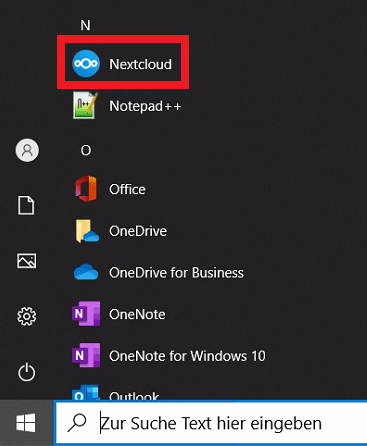Open the Outlook icon at list bottom
The height and width of the screenshot is (446, 367).
[x=86, y=393]
